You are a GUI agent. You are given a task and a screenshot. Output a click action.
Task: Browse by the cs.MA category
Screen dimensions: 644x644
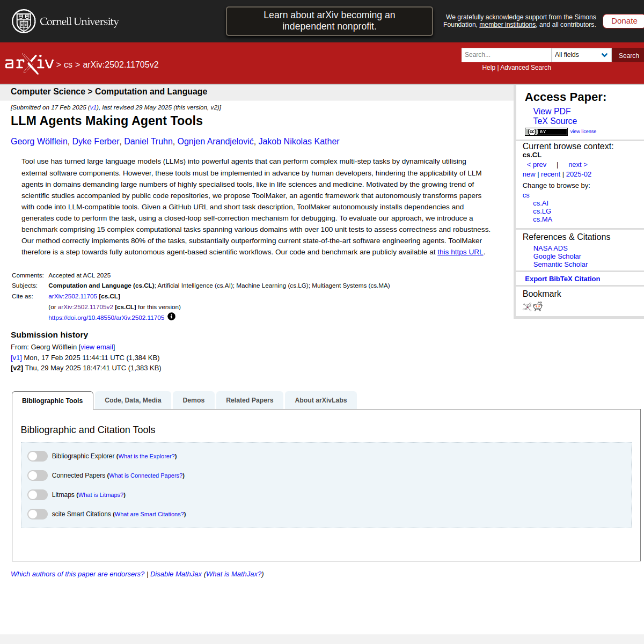(543, 219)
